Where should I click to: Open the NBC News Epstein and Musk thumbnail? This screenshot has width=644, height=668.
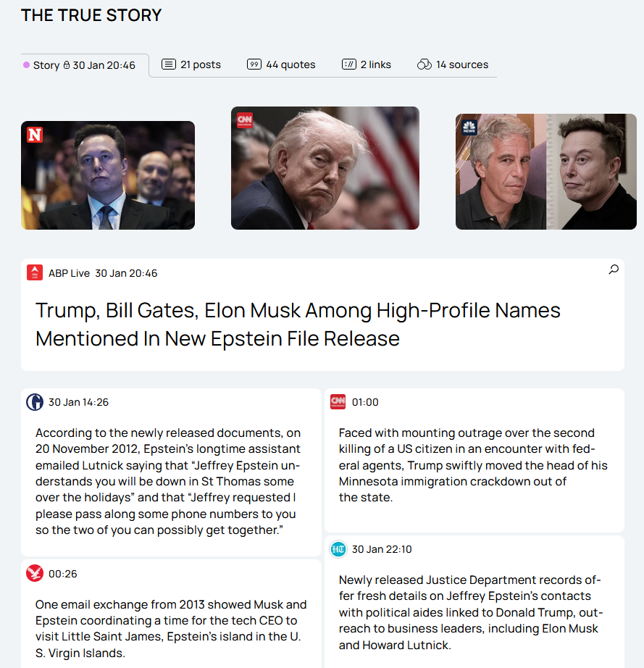click(x=546, y=172)
